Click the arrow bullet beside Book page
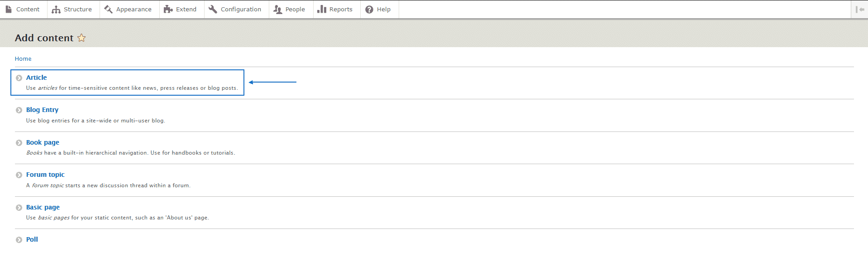The width and height of the screenshot is (868, 253). coord(19,143)
